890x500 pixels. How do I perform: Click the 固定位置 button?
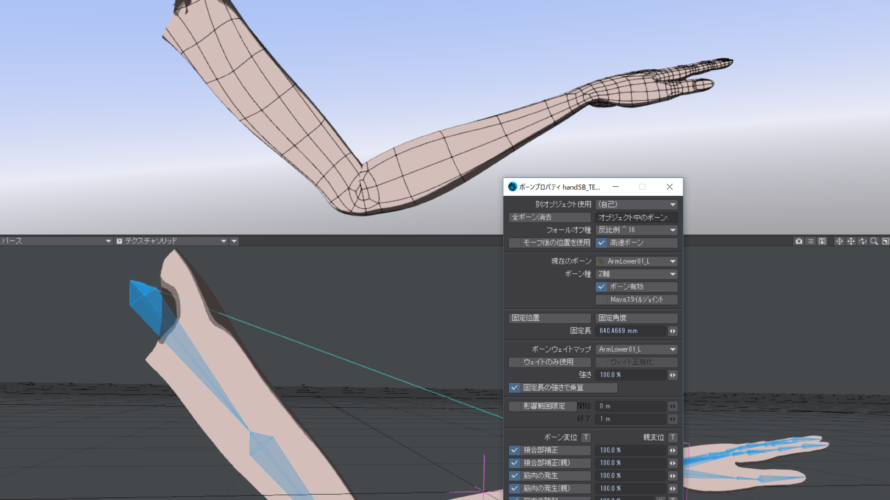549,318
